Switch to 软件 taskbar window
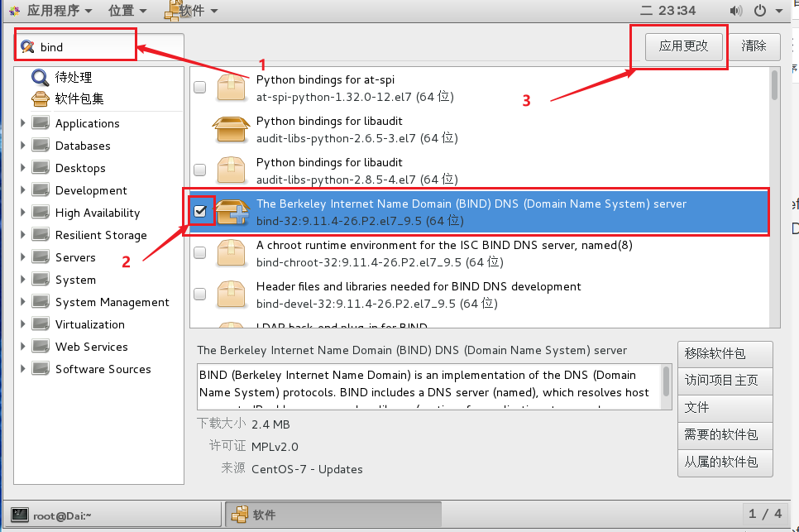The width and height of the screenshot is (799, 532). click(333, 515)
